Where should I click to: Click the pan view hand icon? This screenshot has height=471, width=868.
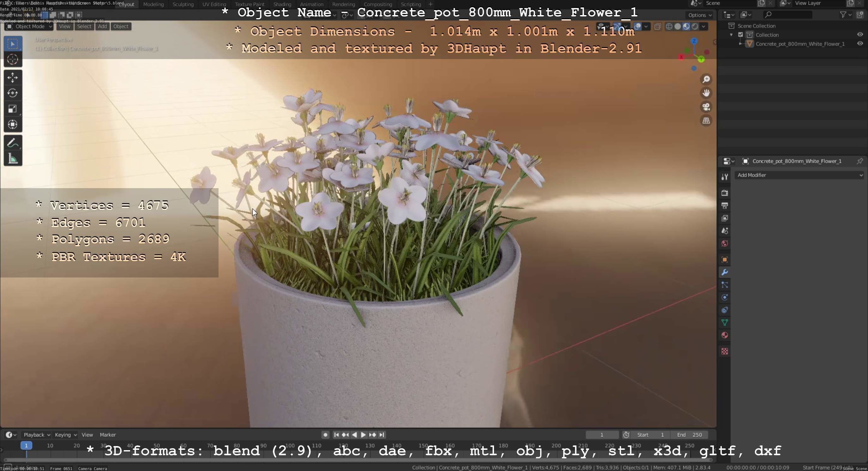706,93
